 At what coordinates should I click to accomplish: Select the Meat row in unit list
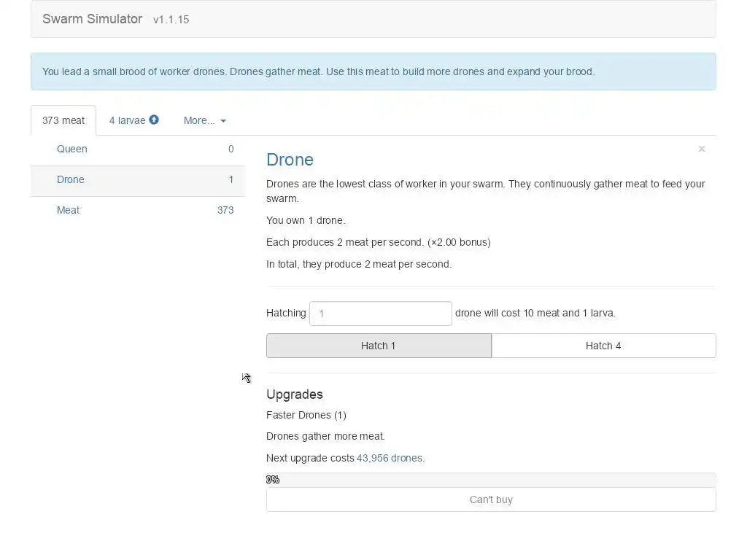click(x=69, y=210)
